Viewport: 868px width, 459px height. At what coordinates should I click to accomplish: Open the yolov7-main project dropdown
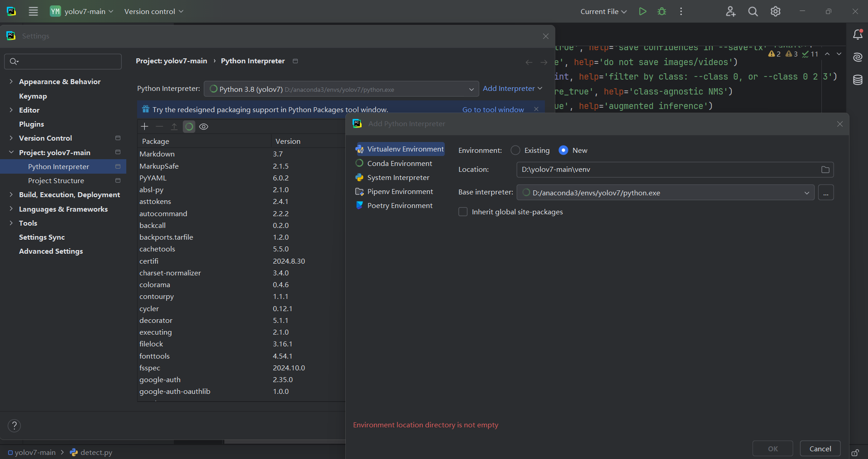82,11
